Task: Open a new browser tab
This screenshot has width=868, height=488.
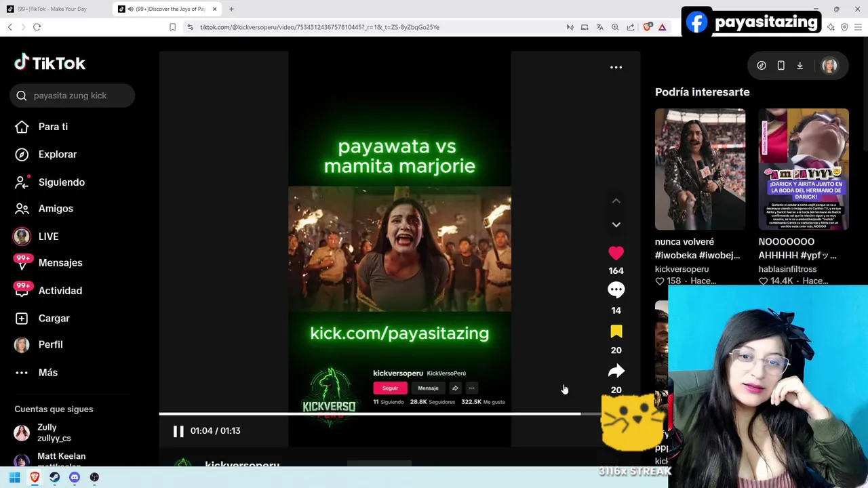Action: coord(231,9)
